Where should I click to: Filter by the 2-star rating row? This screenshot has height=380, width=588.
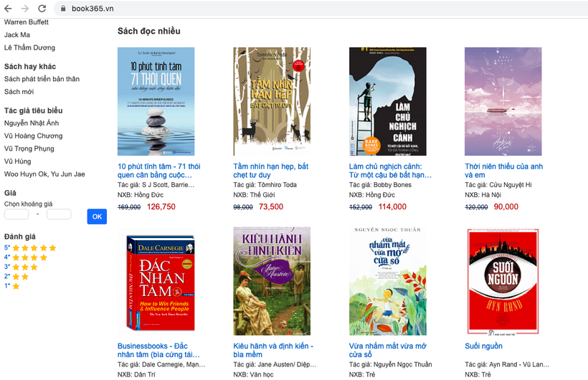(16, 276)
